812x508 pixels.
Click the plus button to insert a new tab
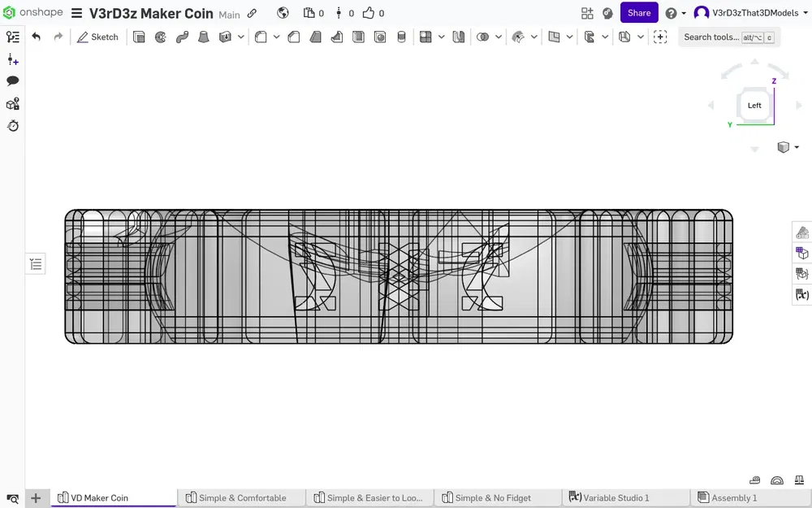tap(36, 497)
